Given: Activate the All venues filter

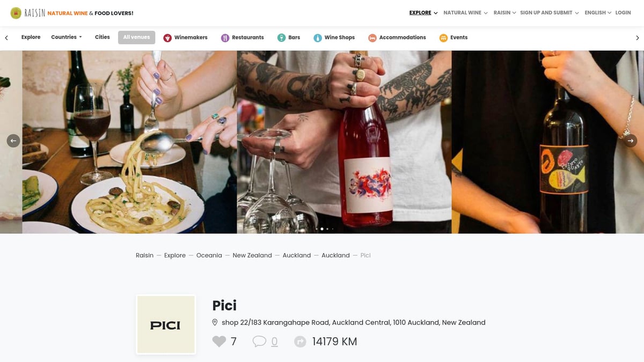Looking at the screenshot, I should tap(136, 37).
